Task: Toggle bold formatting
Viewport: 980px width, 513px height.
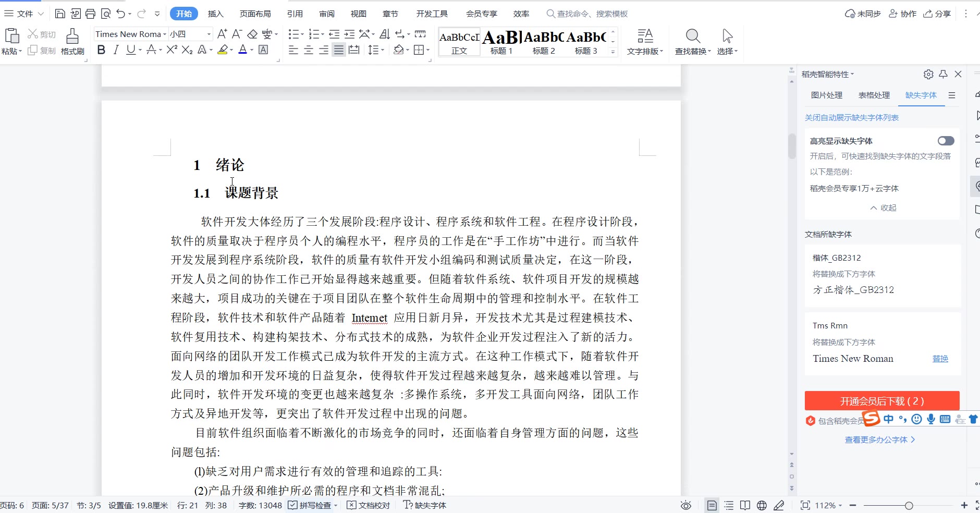Action: (x=101, y=50)
